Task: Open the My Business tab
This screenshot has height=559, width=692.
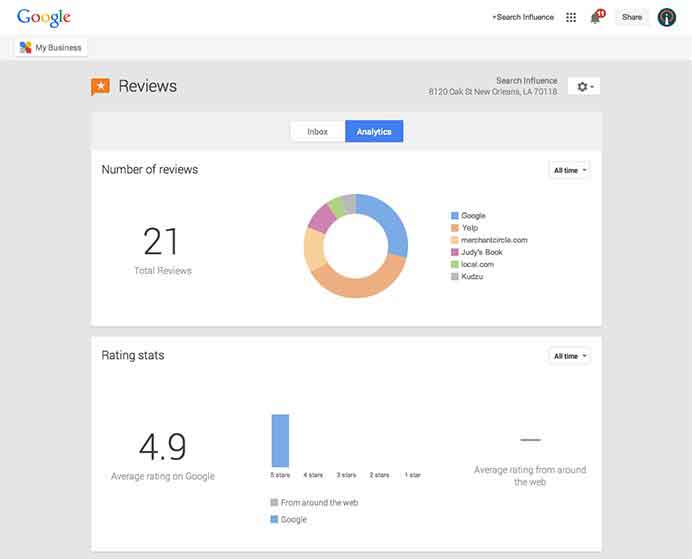Action: click(51, 47)
